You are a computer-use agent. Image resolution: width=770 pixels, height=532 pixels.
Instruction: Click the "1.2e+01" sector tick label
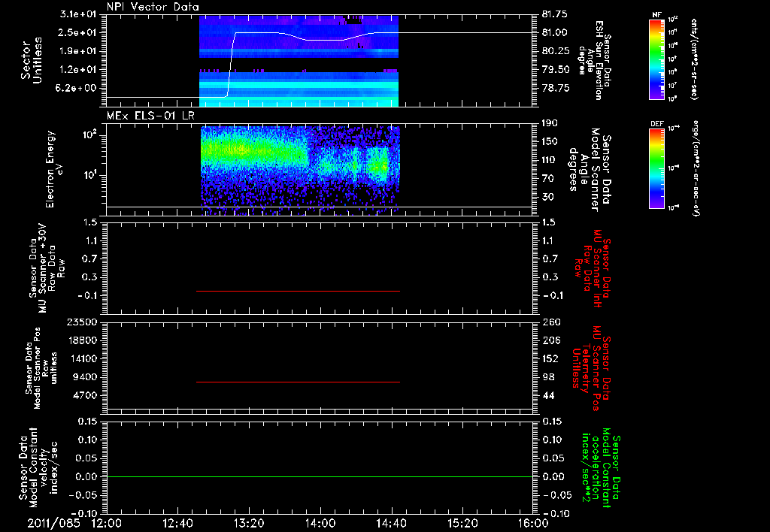point(78,70)
